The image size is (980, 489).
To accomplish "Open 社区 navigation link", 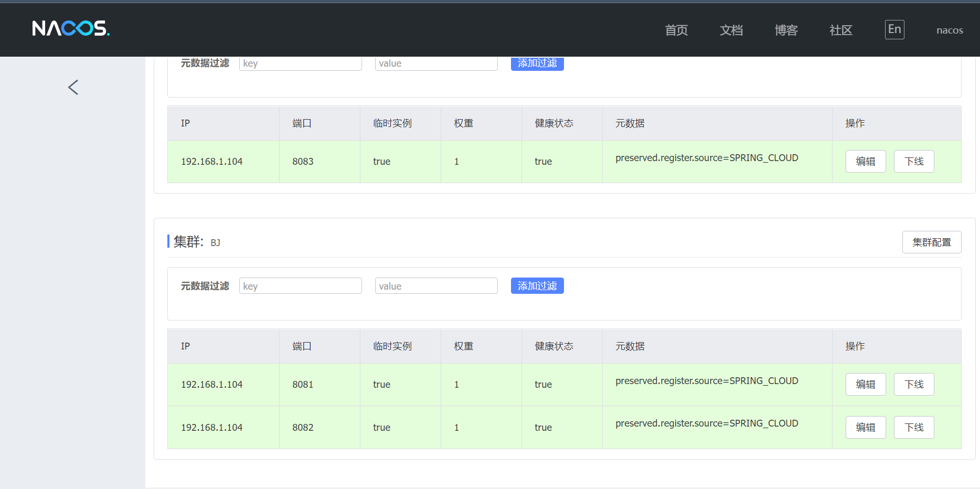I will tap(840, 30).
